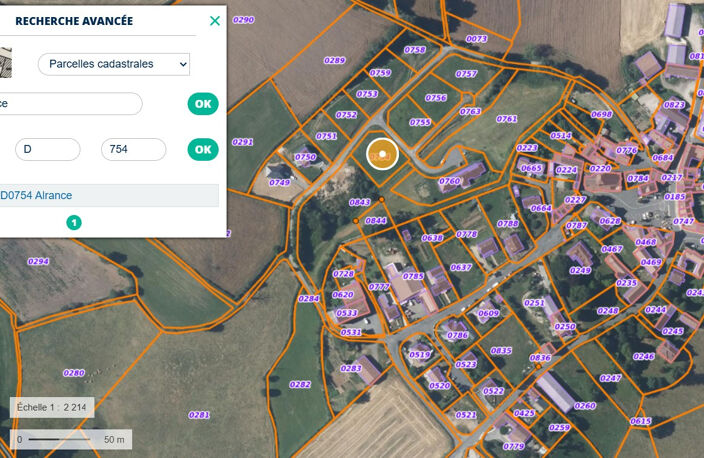The height and width of the screenshot is (458, 704).
Task: Select parcel 0247 on the map
Action: coord(611,378)
